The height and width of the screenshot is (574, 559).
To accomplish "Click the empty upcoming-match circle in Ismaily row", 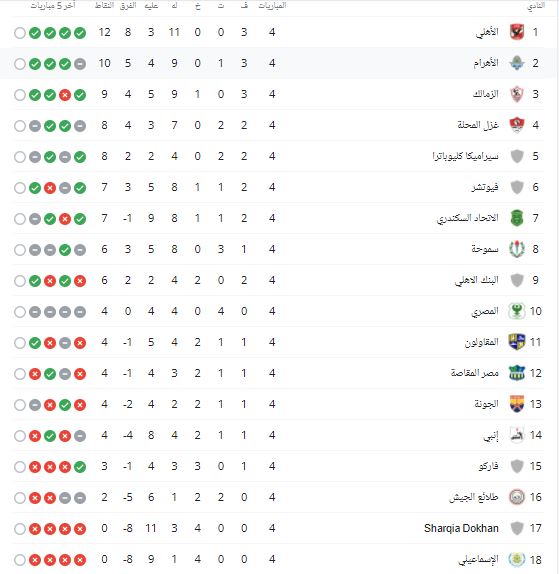I will pos(20,560).
